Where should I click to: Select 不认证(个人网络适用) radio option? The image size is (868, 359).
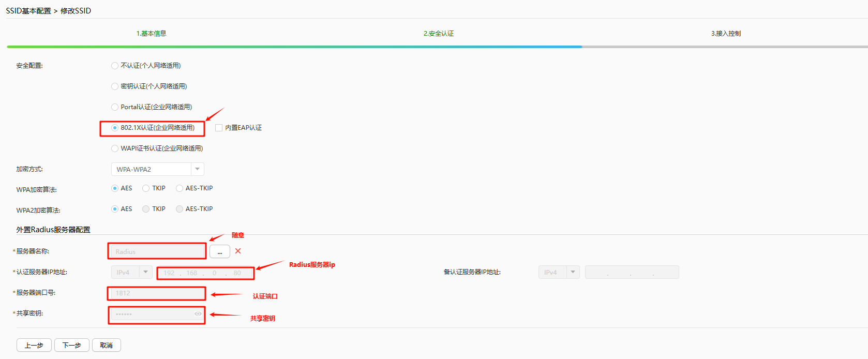(115, 66)
